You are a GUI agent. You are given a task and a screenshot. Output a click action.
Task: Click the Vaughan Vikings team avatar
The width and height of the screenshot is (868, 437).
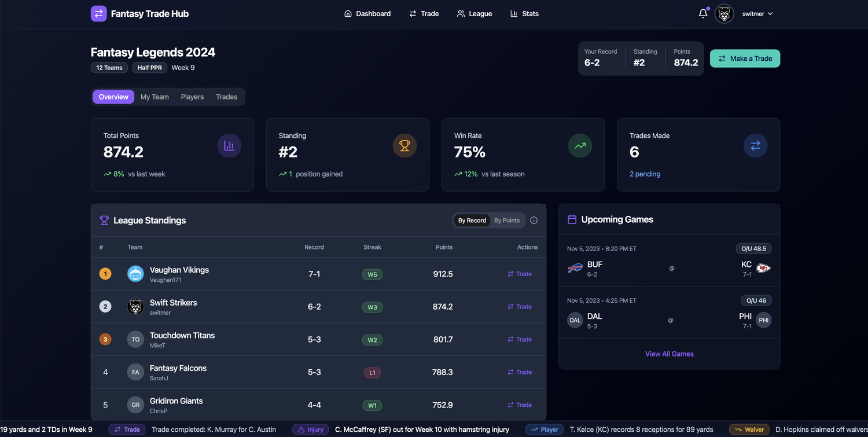[x=135, y=274]
